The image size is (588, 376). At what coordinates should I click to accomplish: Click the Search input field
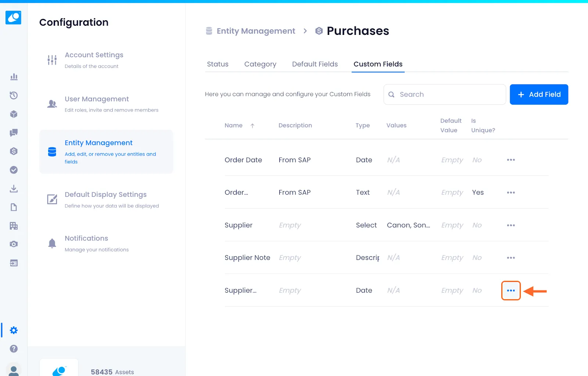445,94
